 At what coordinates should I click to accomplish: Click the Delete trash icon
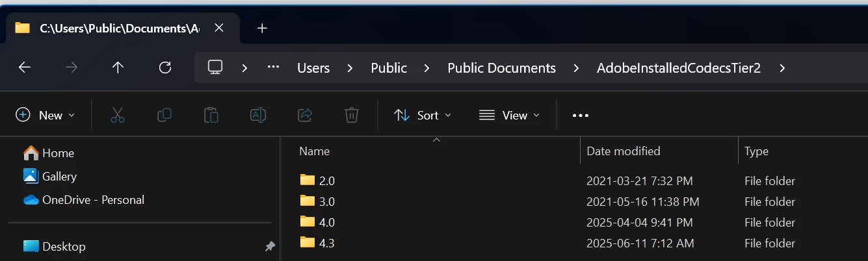(x=352, y=115)
